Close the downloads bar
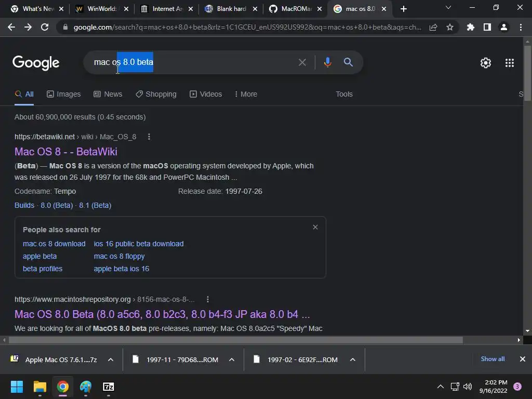Screen dimensions: 532x399 pos(523,359)
